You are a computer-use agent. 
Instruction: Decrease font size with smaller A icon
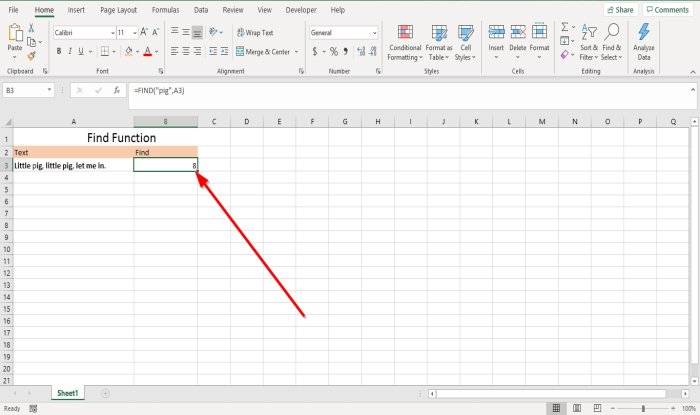tap(155, 32)
